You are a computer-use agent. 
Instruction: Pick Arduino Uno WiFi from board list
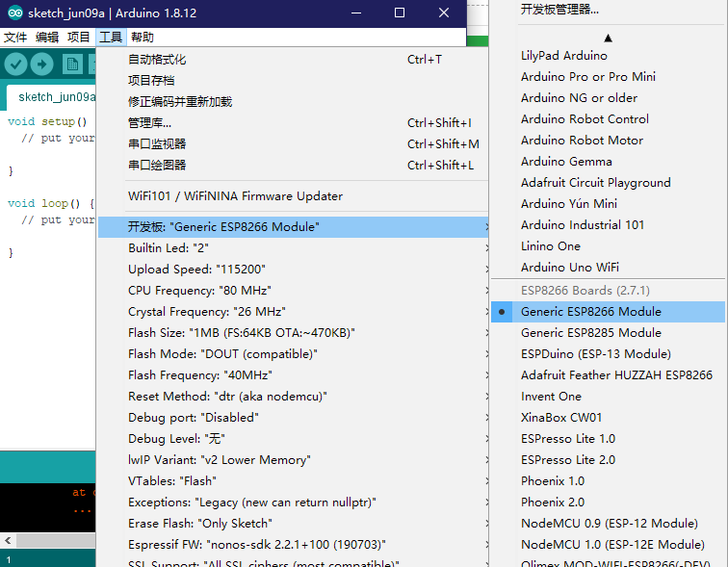pos(569,268)
